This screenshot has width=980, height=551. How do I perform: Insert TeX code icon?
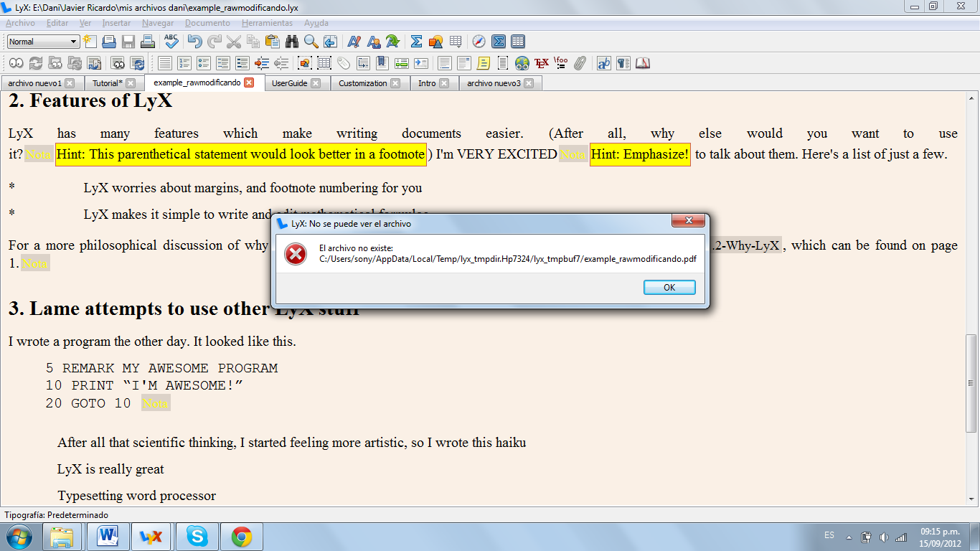[541, 63]
